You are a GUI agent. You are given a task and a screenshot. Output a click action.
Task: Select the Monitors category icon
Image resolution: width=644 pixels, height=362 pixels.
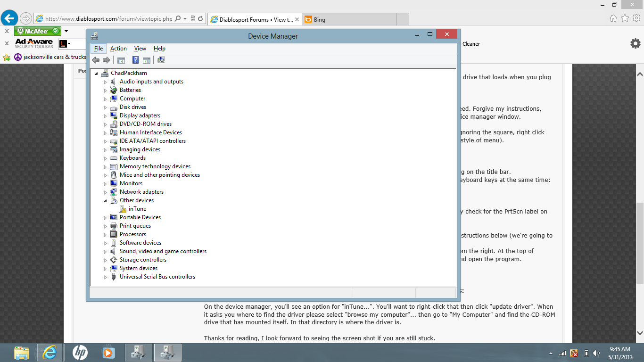click(x=114, y=183)
